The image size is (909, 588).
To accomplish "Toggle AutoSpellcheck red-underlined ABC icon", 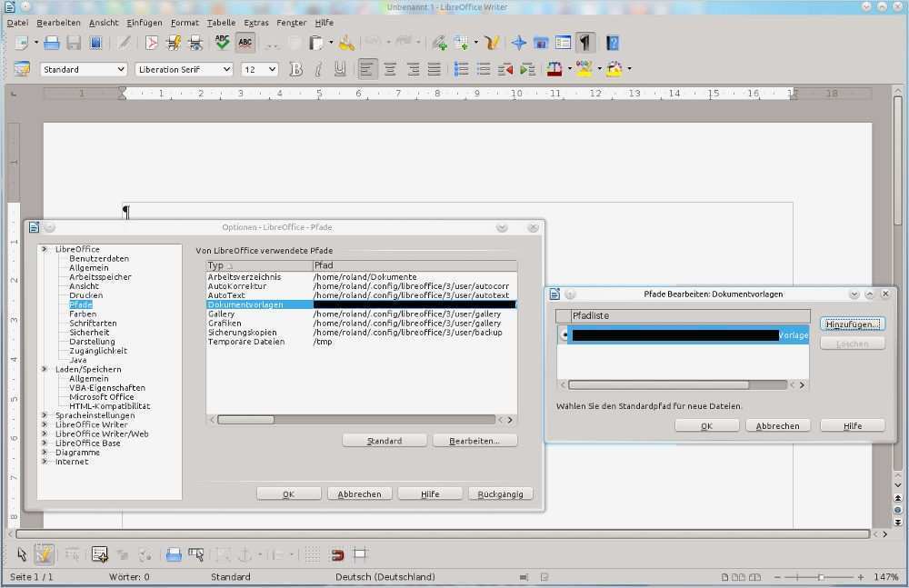I will pyautogui.click(x=245, y=43).
